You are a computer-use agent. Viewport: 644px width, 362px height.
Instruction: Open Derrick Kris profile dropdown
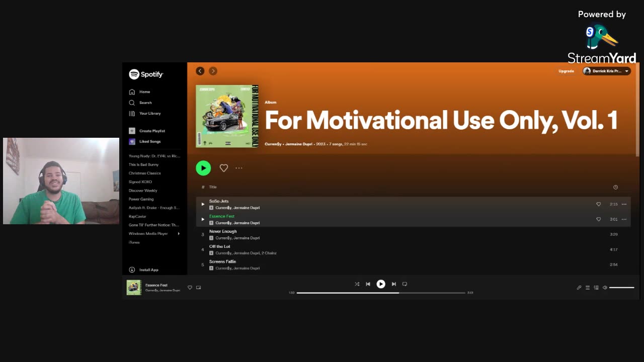606,71
